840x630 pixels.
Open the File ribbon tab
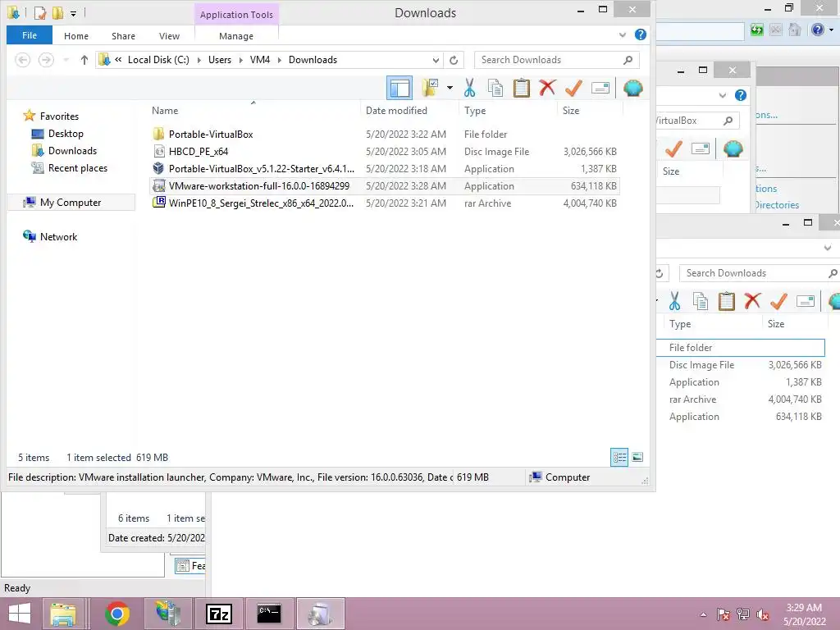pos(30,35)
